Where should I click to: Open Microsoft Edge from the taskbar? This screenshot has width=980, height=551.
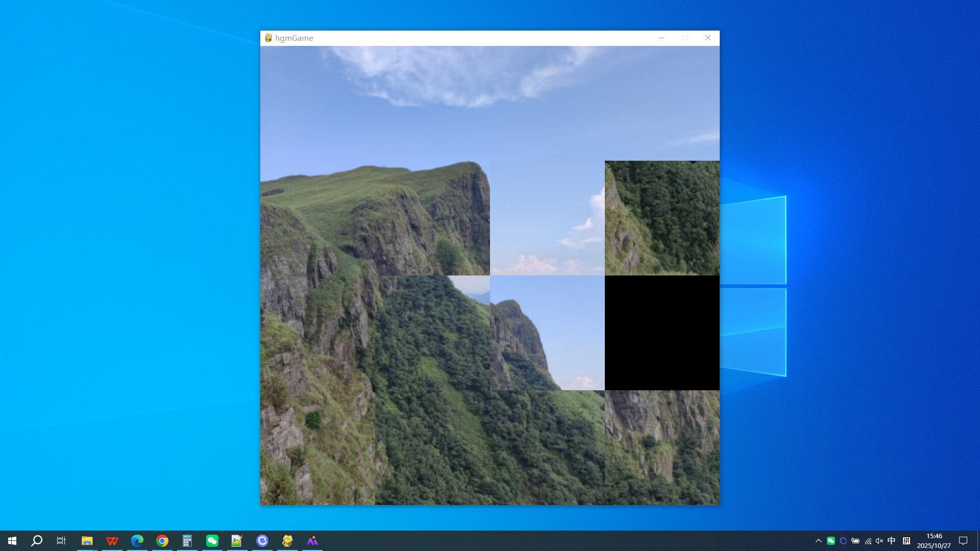pos(137,541)
